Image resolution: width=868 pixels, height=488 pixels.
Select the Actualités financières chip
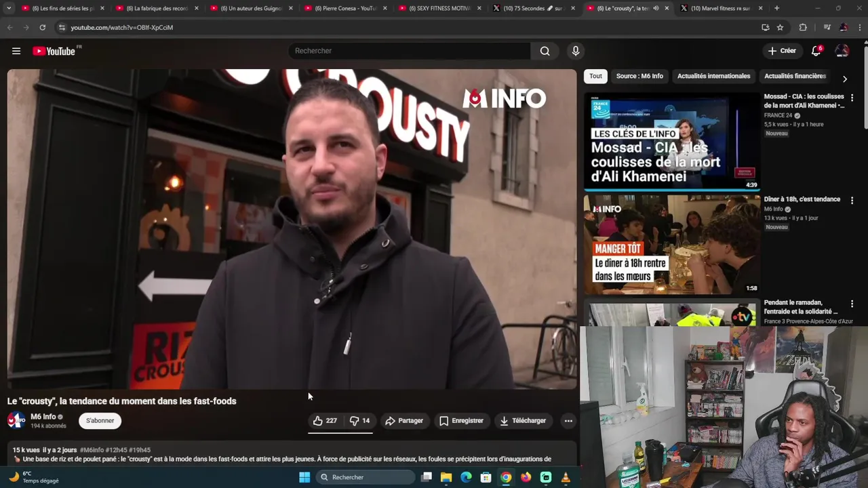coord(795,76)
